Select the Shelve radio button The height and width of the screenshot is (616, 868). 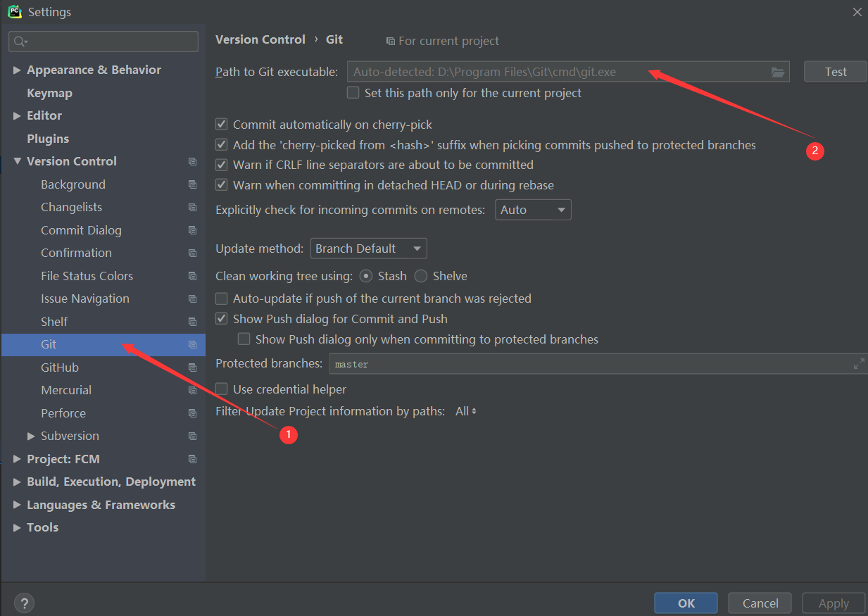(x=421, y=276)
